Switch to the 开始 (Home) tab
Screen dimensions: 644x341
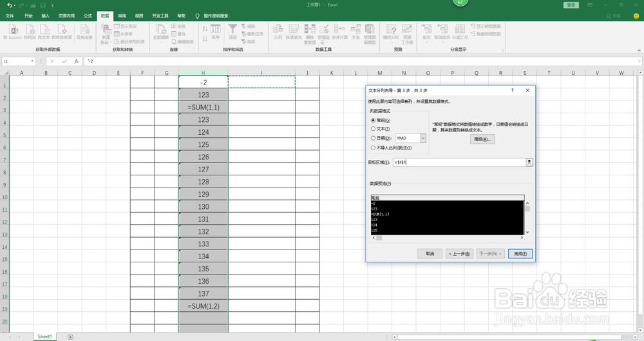click(28, 16)
